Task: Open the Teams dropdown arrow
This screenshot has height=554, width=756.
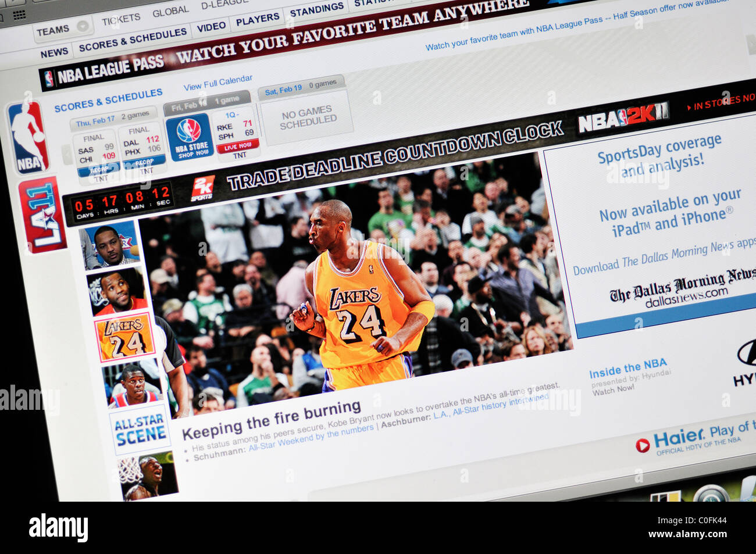Action: click(x=83, y=26)
